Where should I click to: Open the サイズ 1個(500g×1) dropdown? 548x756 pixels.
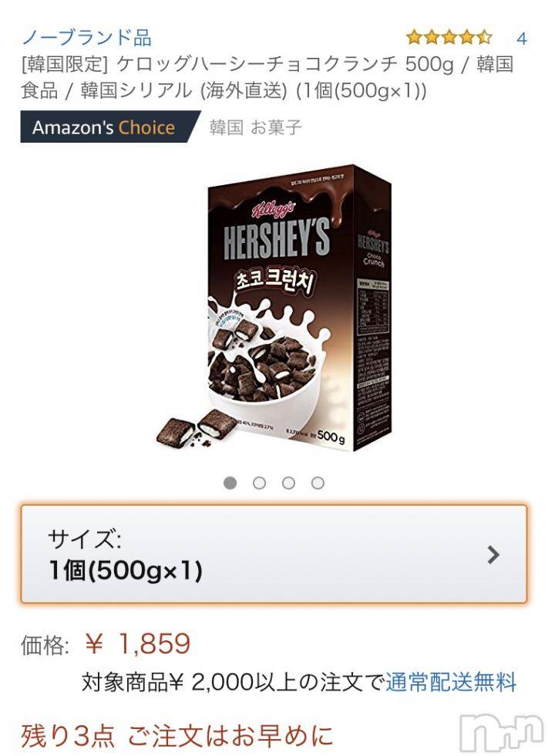click(274, 554)
